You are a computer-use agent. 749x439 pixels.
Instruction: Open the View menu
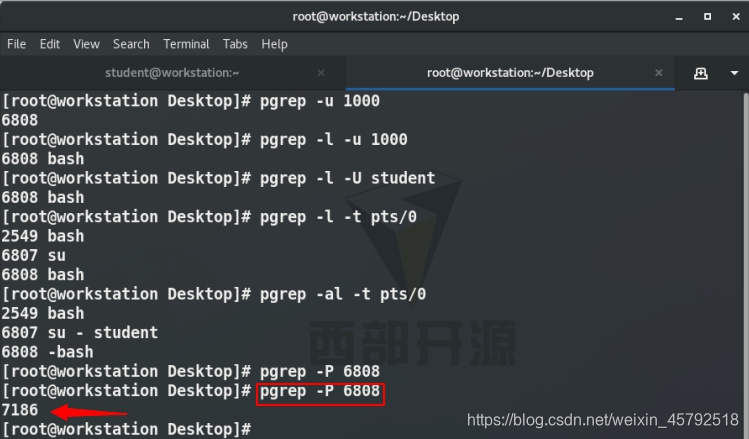click(86, 44)
